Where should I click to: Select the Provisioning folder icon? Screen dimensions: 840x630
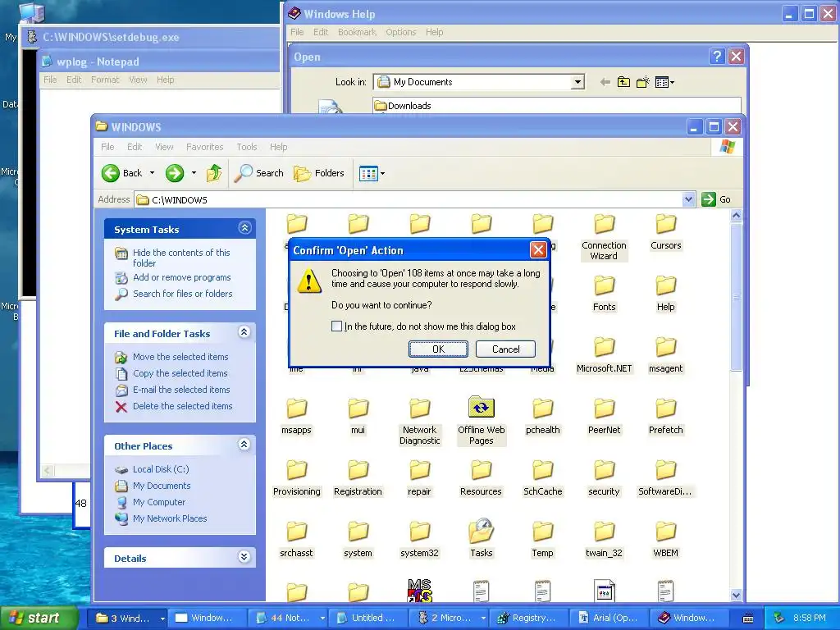coord(297,470)
